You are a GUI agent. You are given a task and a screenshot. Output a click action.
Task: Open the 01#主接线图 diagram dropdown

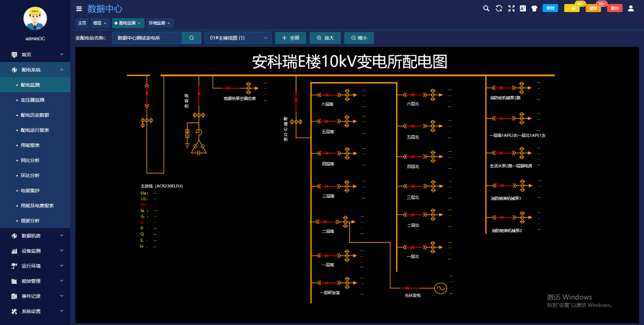tap(237, 37)
